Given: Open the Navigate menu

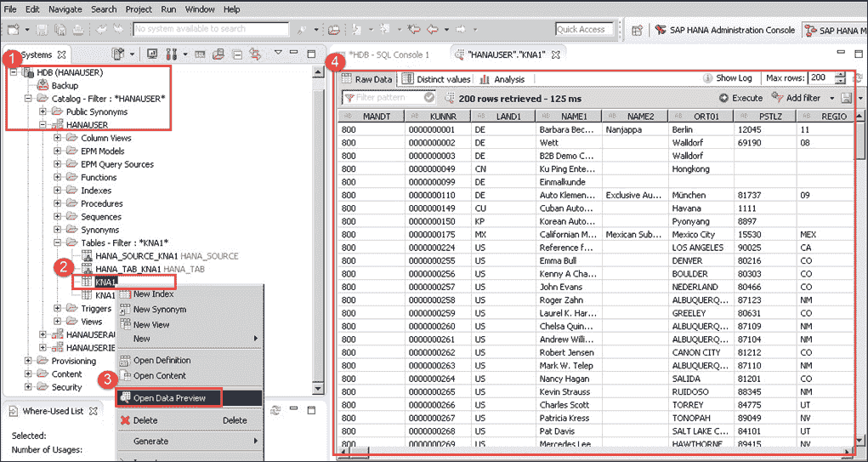Looking at the screenshot, I should [x=65, y=9].
